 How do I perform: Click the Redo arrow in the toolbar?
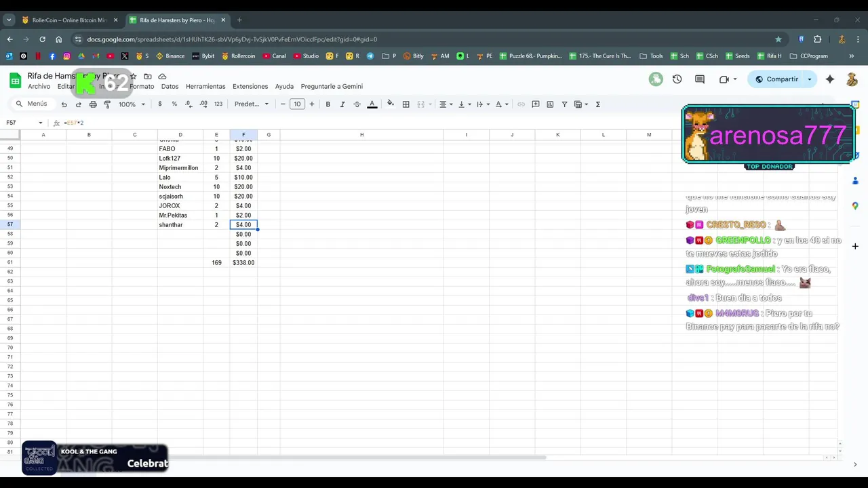[78, 104]
